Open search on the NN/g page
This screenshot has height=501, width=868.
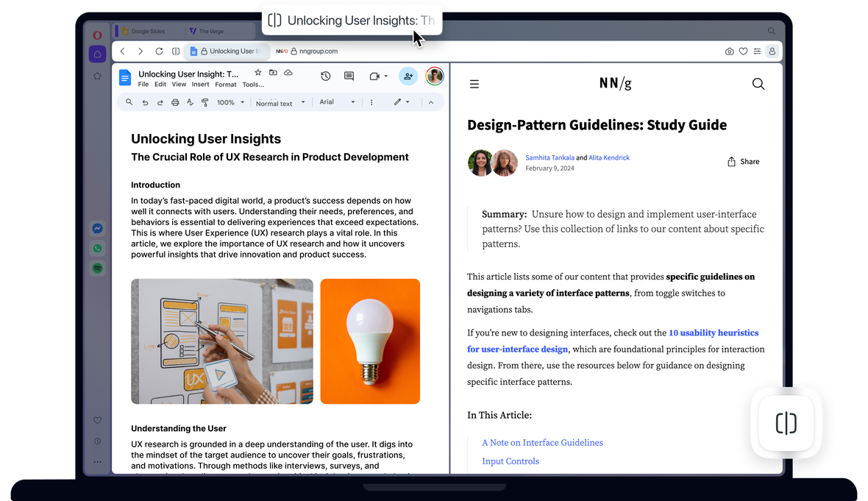pyautogui.click(x=758, y=84)
